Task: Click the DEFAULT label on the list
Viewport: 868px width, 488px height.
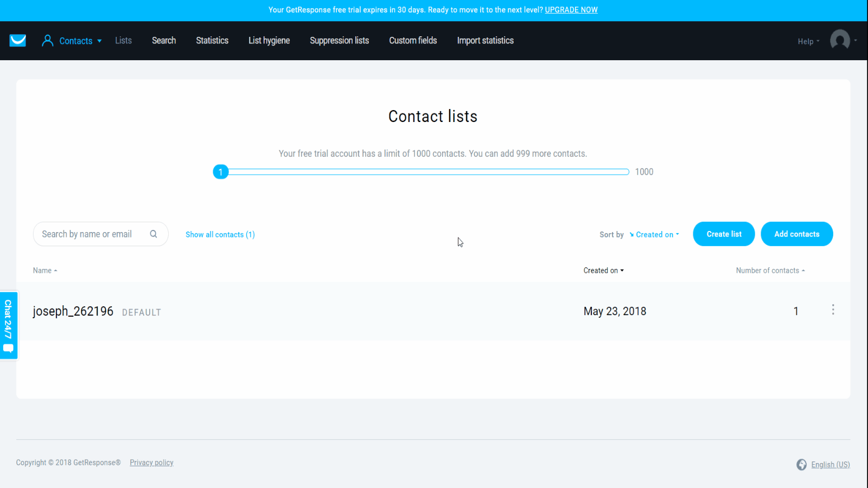Action: pyautogui.click(x=142, y=312)
